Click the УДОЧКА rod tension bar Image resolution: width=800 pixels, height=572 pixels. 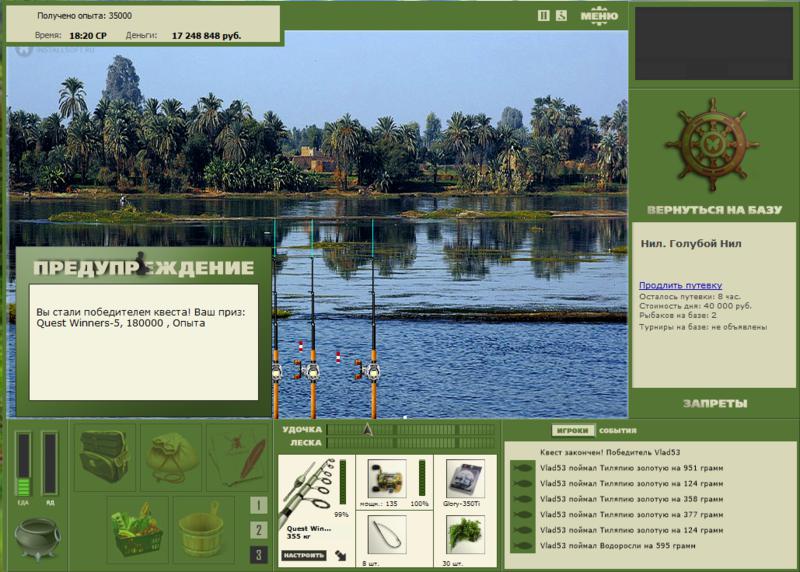pos(411,430)
